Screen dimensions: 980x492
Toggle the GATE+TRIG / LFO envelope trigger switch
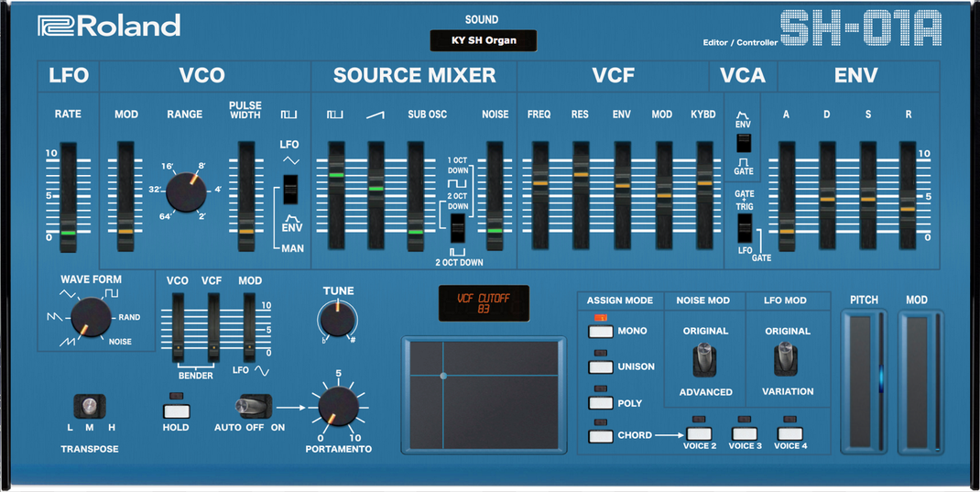click(x=745, y=228)
